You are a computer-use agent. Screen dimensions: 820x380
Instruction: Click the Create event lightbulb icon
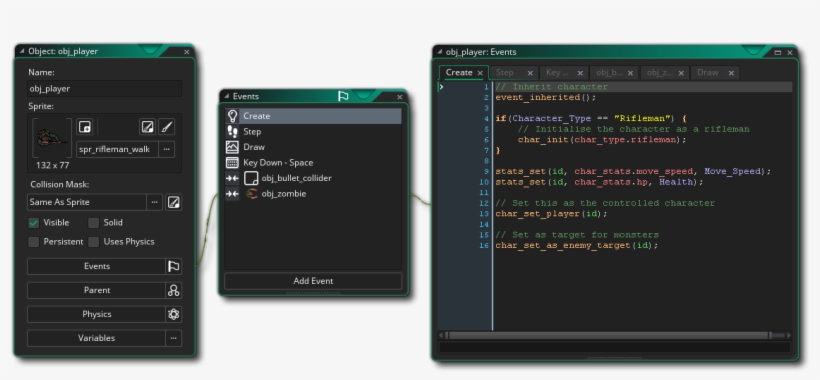click(232, 116)
